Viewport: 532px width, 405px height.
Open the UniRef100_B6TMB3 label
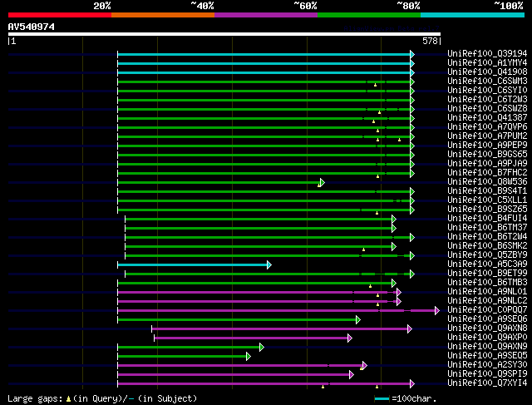tap(487, 283)
